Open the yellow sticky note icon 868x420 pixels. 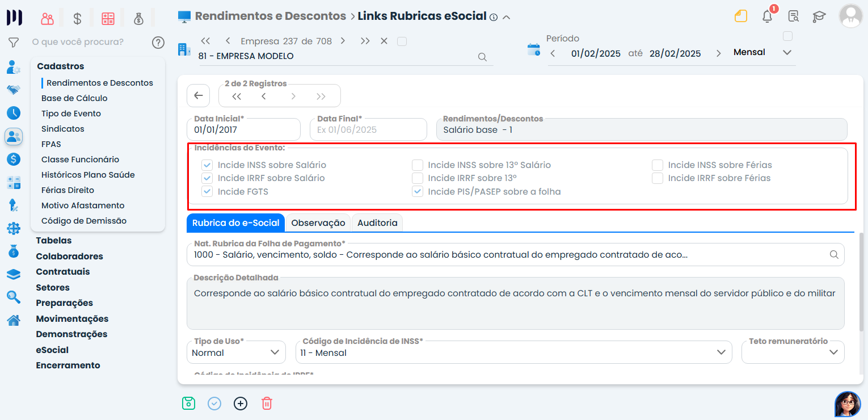[x=741, y=16]
